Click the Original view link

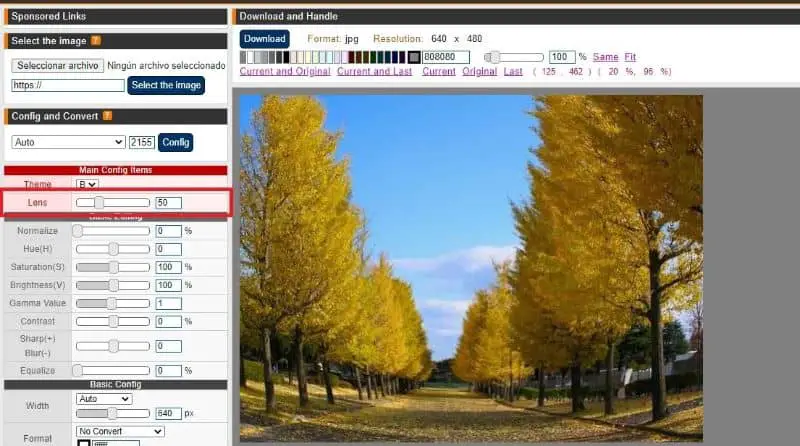[480, 71]
